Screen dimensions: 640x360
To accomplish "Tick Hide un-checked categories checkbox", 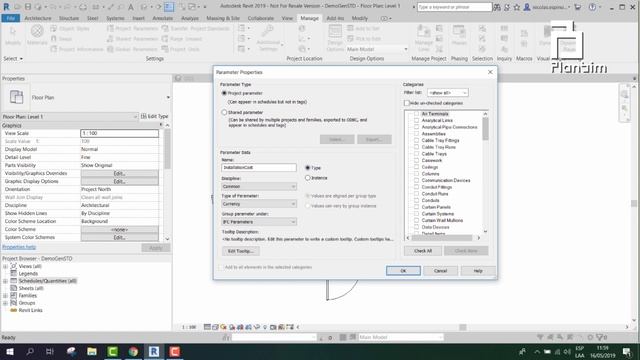I will point(407,103).
